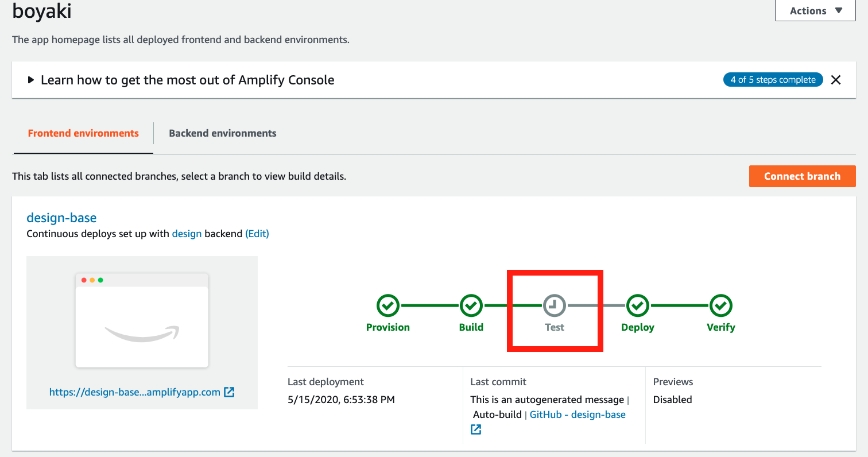The image size is (868, 457).
Task: Open the design backend link
Action: click(187, 234)
